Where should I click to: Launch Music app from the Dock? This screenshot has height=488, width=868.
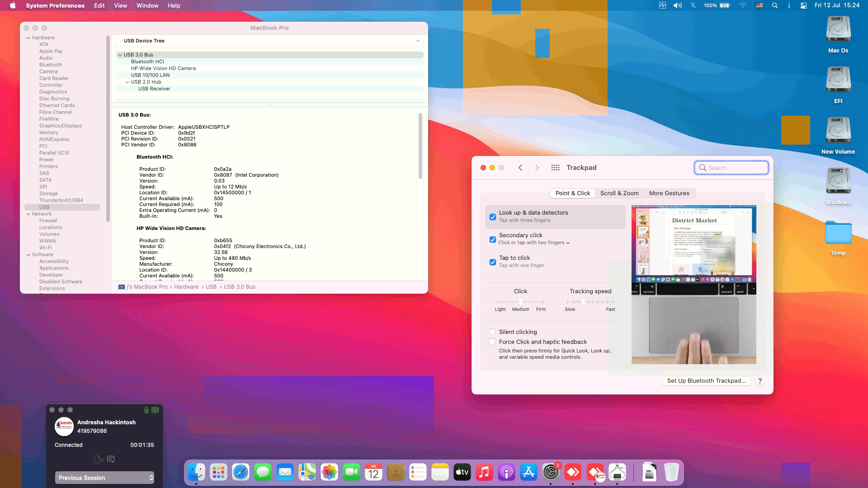tap(484, 473)
